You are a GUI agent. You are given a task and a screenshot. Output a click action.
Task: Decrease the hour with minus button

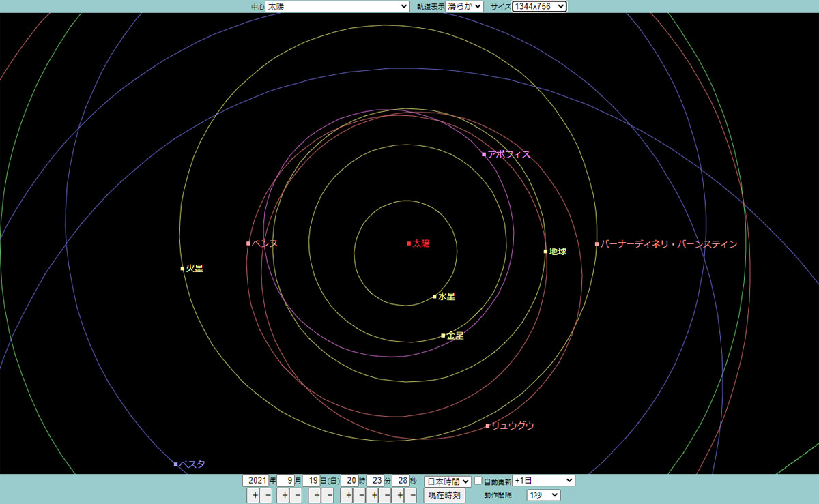coord(361,496)
